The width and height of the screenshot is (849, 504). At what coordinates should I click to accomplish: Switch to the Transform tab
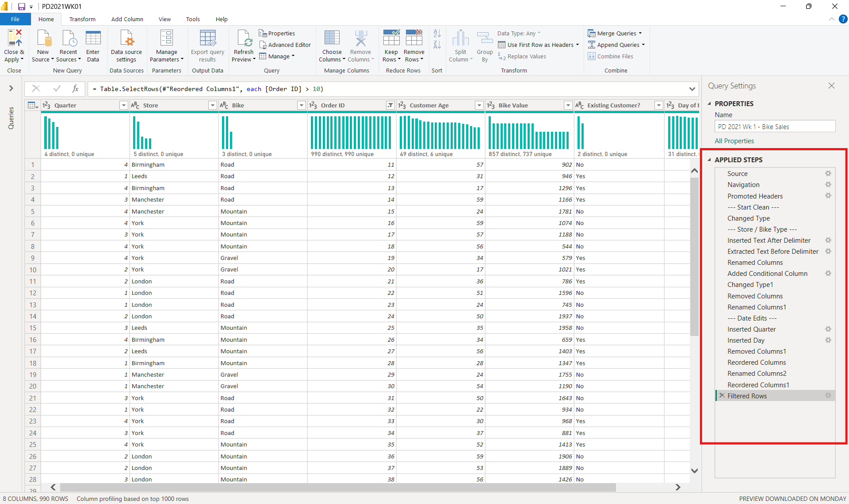point(82,19)
